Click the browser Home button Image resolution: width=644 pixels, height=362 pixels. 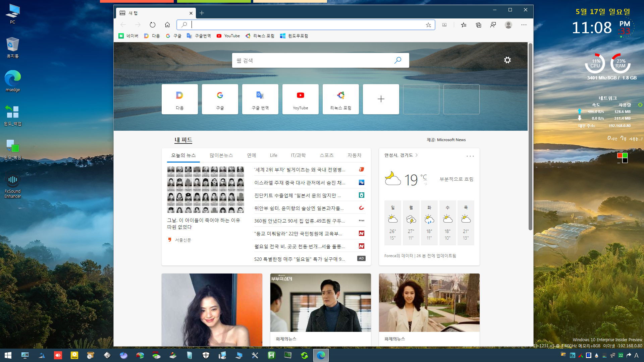pos(167,25)
